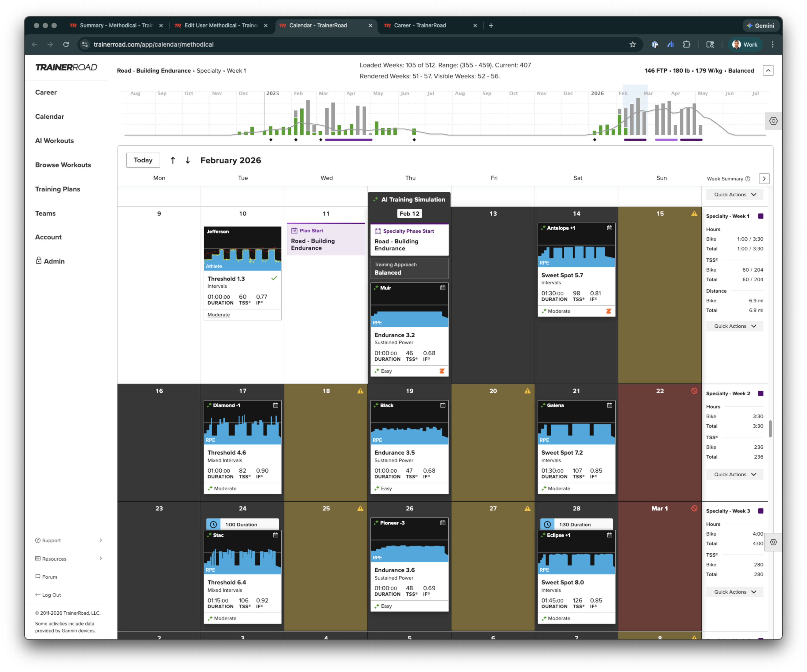The height and width of the screenshot is (672, 807).
Task: Open AI Workouts from the sidebar
Action: coord(55,141)
